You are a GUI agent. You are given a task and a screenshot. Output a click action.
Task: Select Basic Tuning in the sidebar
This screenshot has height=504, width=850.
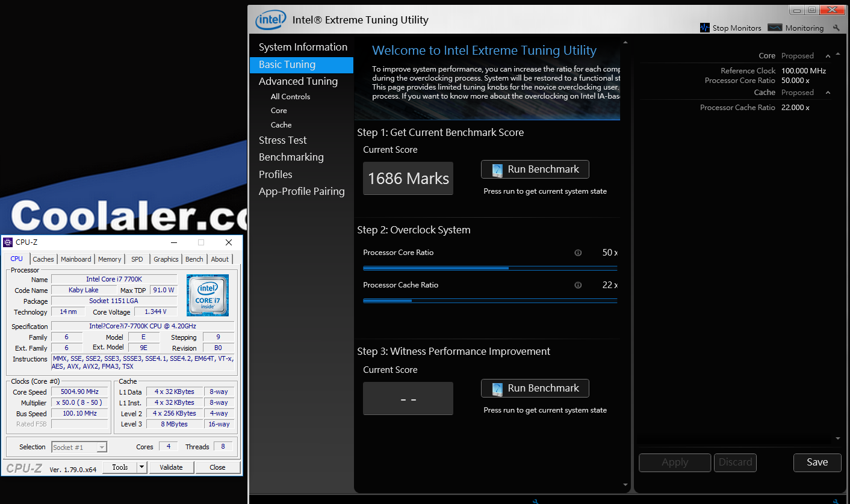(302, 64)
